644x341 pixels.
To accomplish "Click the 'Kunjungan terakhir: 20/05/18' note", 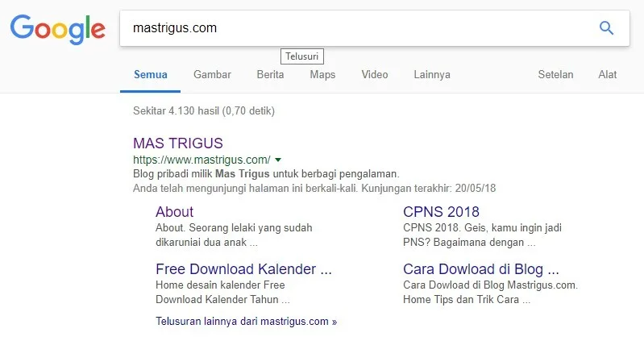I will point(428,189).
